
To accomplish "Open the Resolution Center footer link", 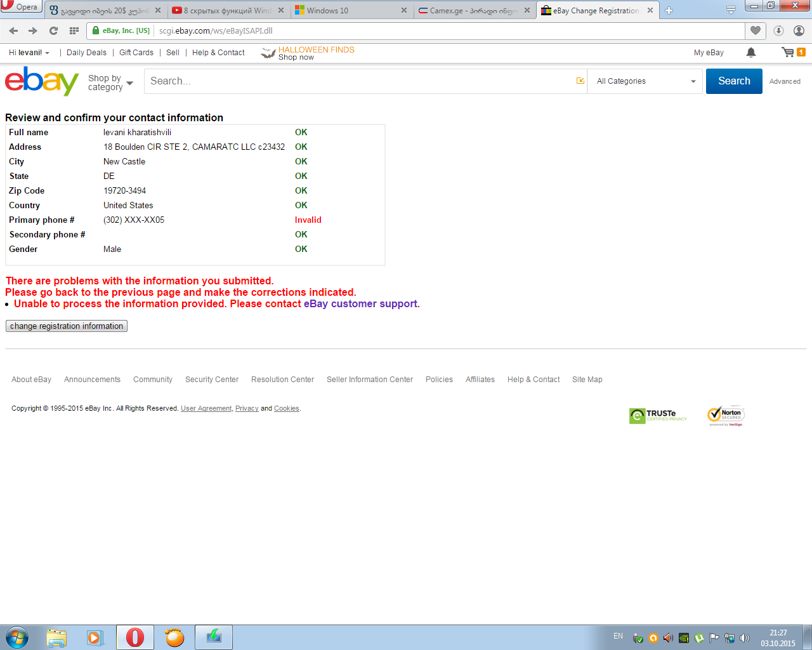I will [282, 380].
